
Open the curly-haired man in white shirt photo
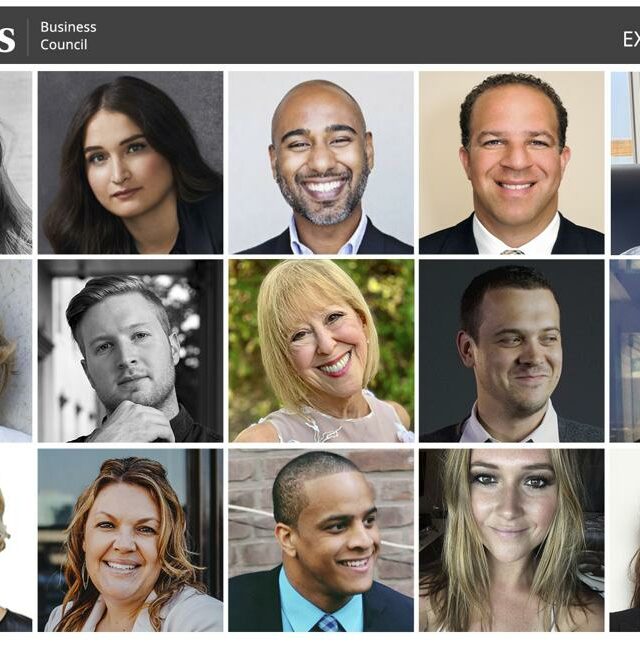point(512,162)
